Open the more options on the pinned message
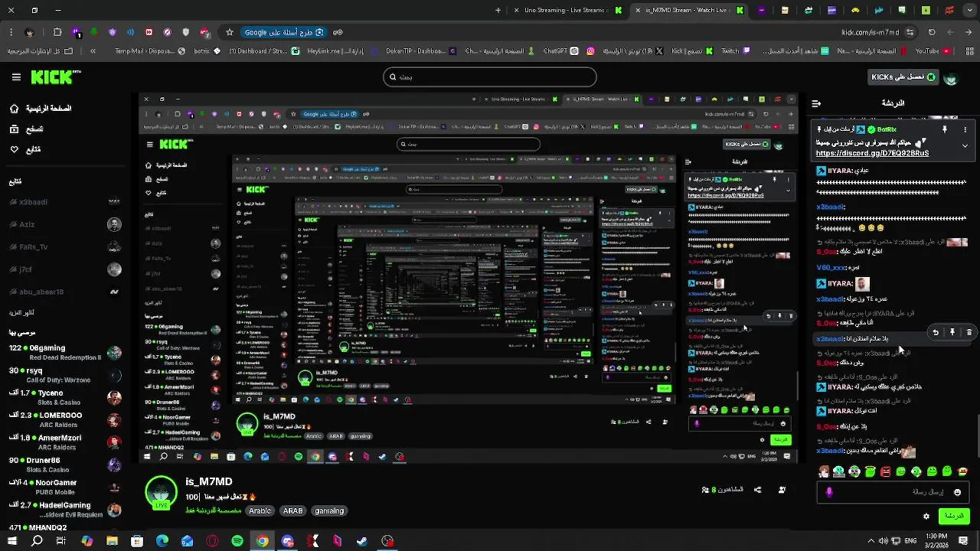Viewport: 980px width, 551px height. 965,130
